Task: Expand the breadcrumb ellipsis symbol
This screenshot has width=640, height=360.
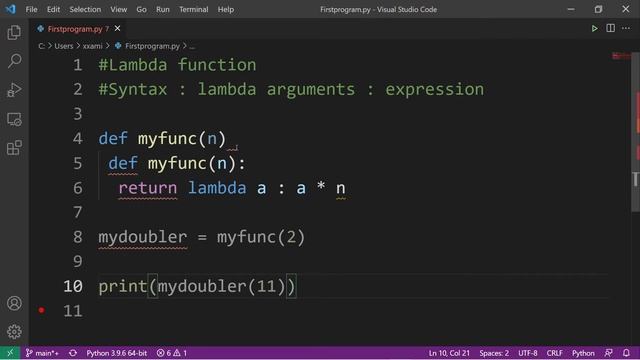Action: 192,47
